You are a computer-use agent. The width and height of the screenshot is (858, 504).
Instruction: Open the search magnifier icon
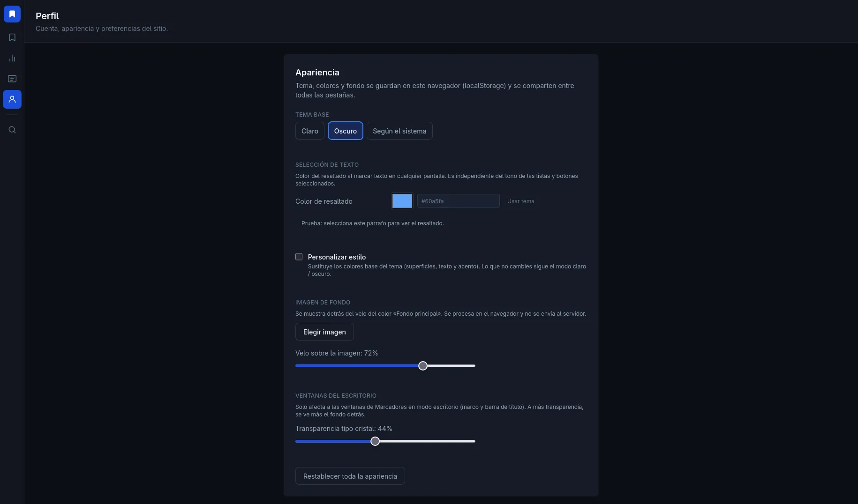click(12, 130)
